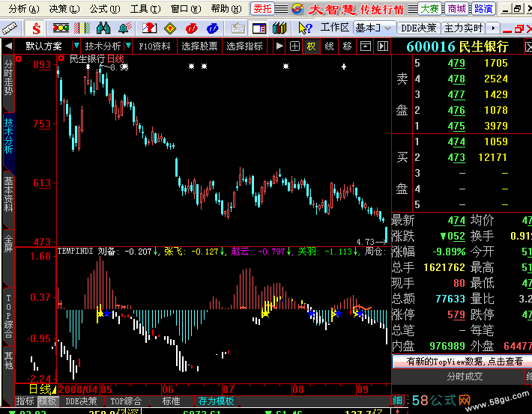This screenshot has width=532, height=414.
Task: Click the alarm bell alert icon
Action: coord(125,28)
